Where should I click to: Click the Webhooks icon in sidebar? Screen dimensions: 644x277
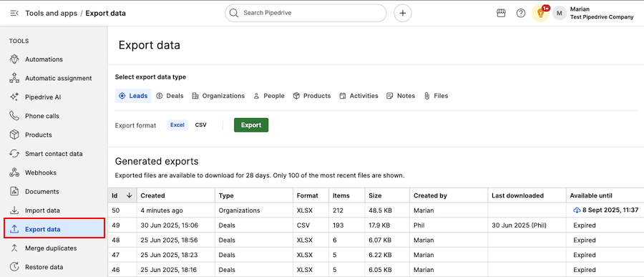click(14, 172)
